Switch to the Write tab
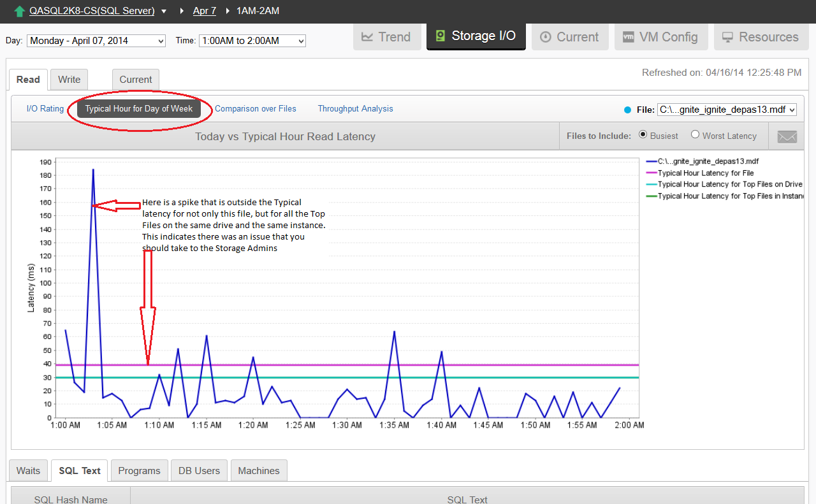 [69, 80]
